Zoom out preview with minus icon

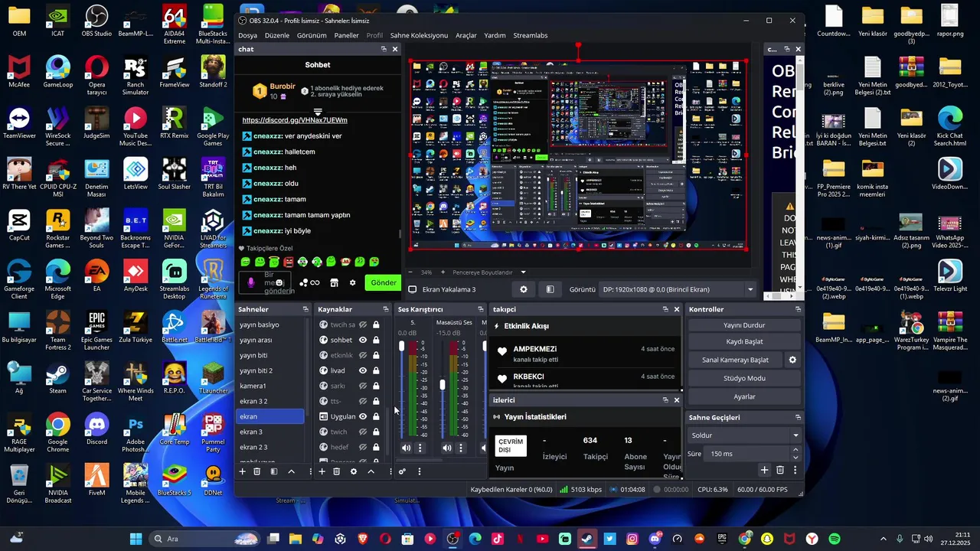410,272
